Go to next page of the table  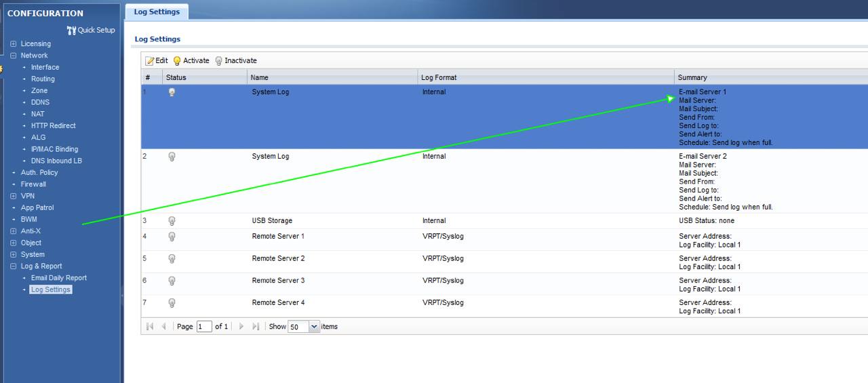[241, 326]
